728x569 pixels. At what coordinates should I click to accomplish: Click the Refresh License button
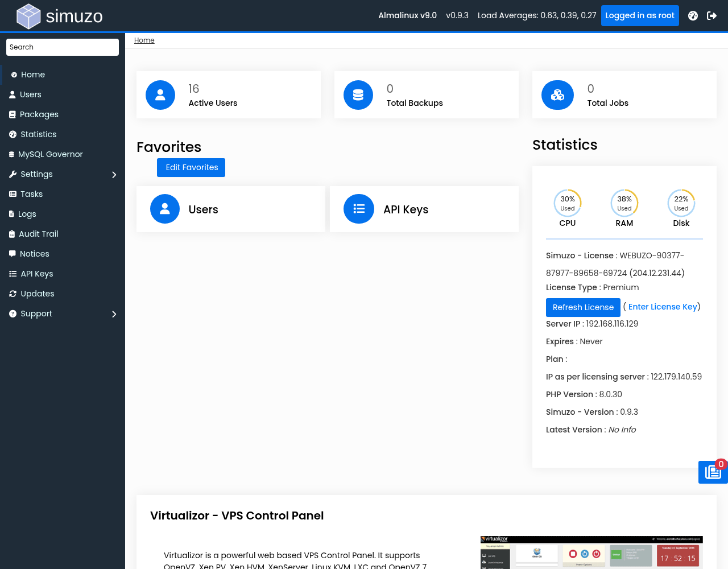pos(583,307)
